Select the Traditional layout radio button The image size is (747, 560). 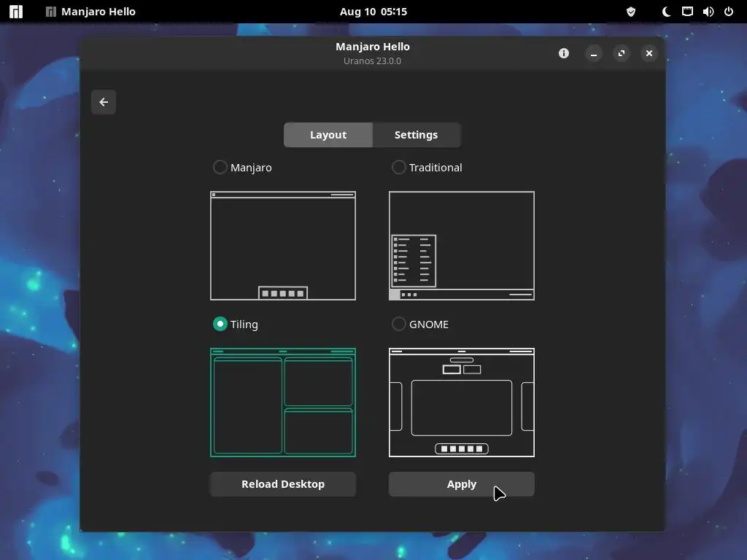pyautogui.click(x=398, y=167)
